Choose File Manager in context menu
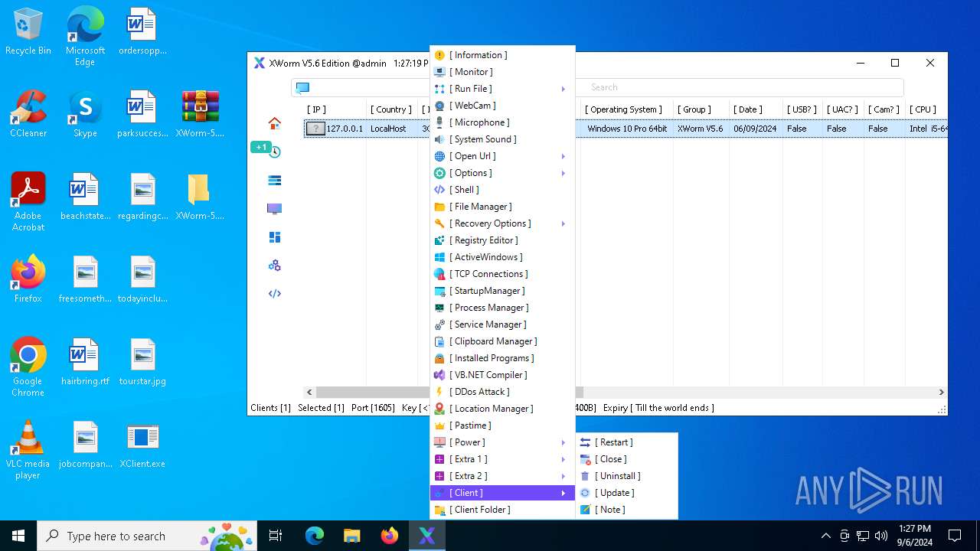 click(502, 207)
